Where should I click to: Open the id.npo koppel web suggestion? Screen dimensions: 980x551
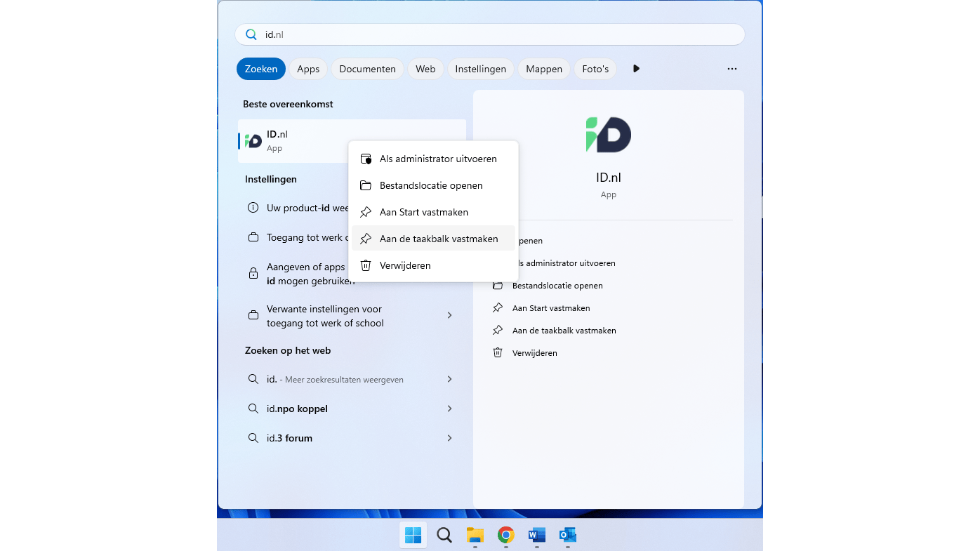[x=352, y=409]
